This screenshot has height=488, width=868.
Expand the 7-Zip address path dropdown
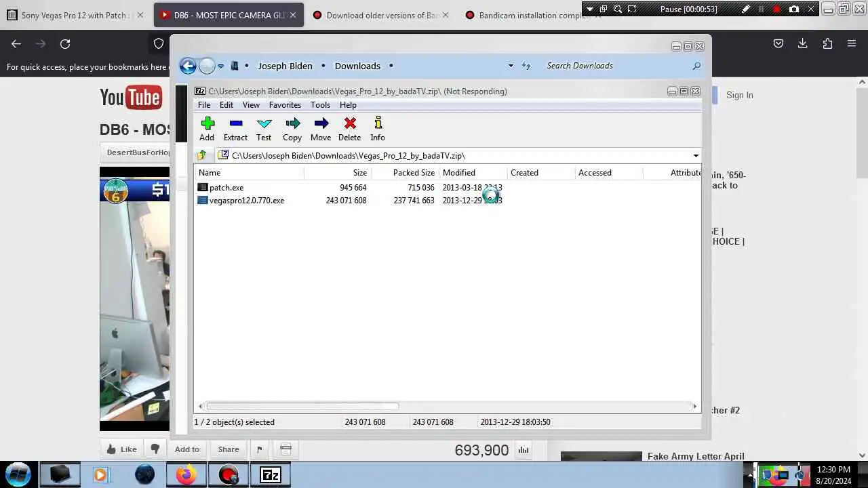pos(695,156)
